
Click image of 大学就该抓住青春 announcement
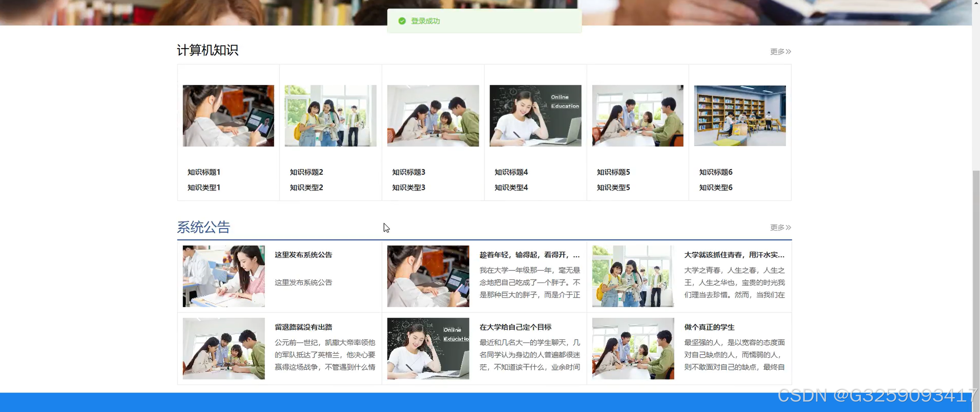click(633, 276)
